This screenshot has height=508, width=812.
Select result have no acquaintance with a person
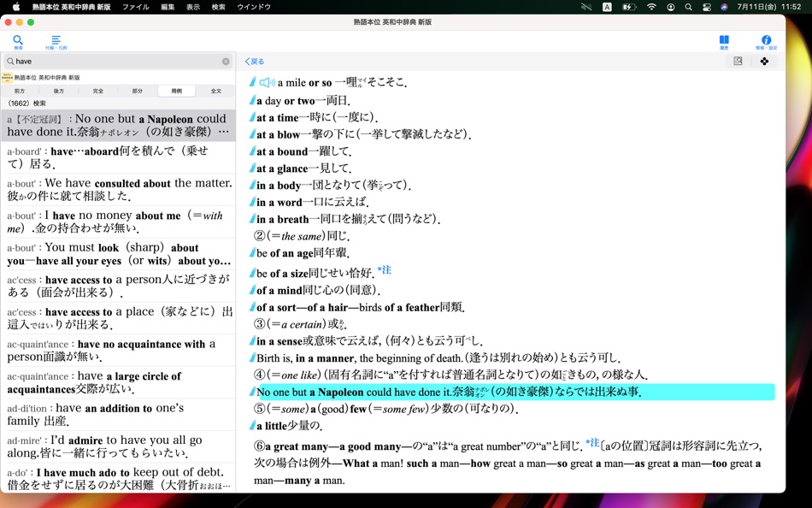click(x=118, y=350)
